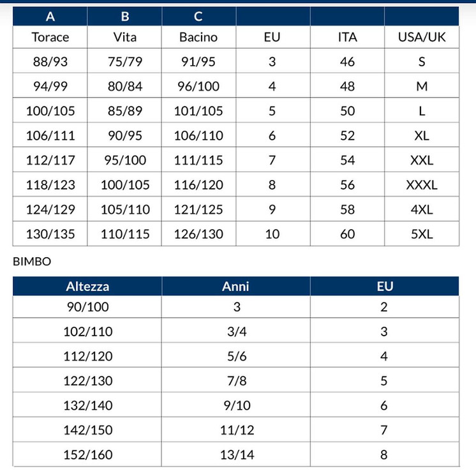This screenshot has height=476, width=476.
Task: Select the "XXXL" size cell
Action: (421, 185)
